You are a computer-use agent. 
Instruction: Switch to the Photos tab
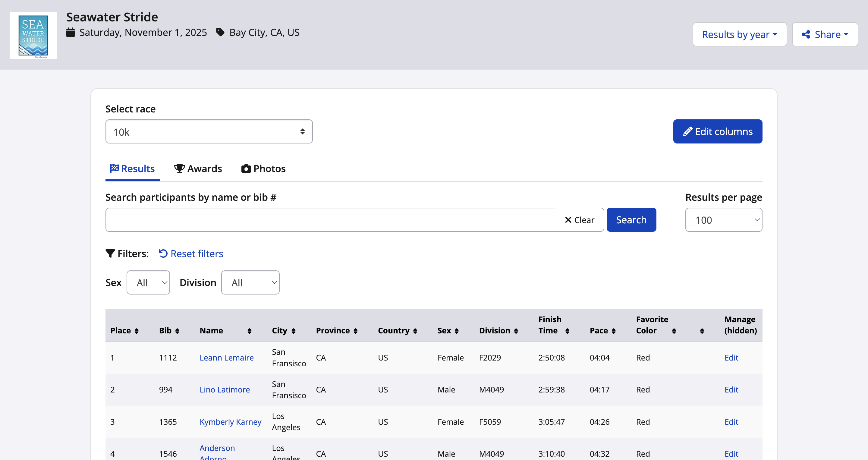[x=263, y=169]
